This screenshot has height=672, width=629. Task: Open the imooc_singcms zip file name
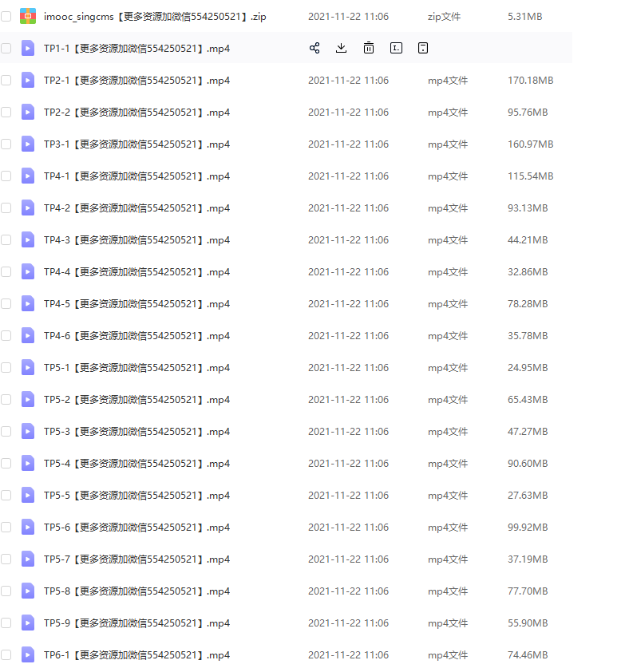(x=155, y=17)
